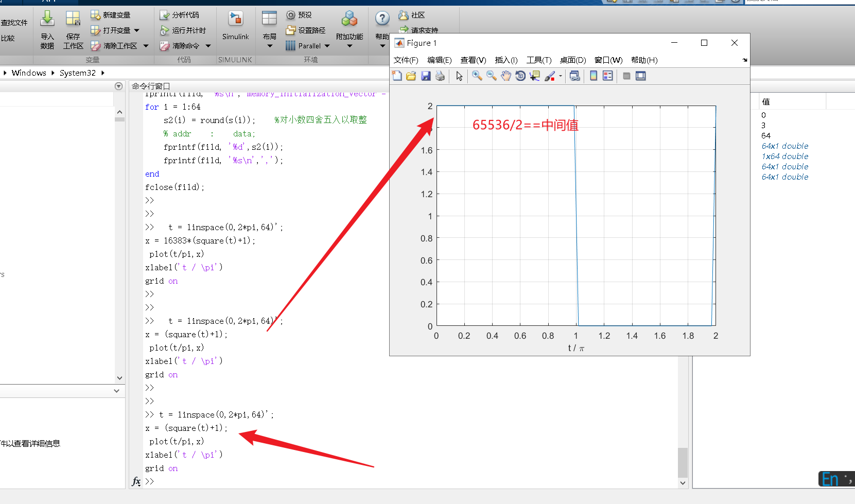Click the En input method indicator
855x504 pixels.
point(830,480)
